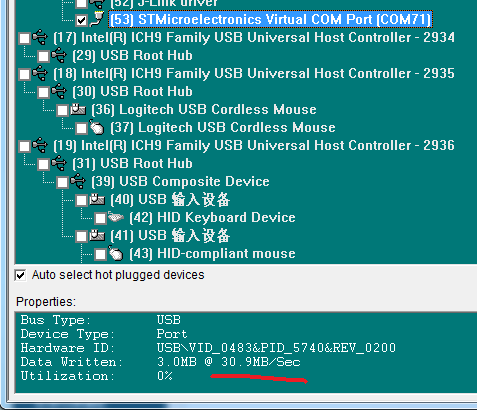Click HID device icon of item 36

[x=78, y=109]
